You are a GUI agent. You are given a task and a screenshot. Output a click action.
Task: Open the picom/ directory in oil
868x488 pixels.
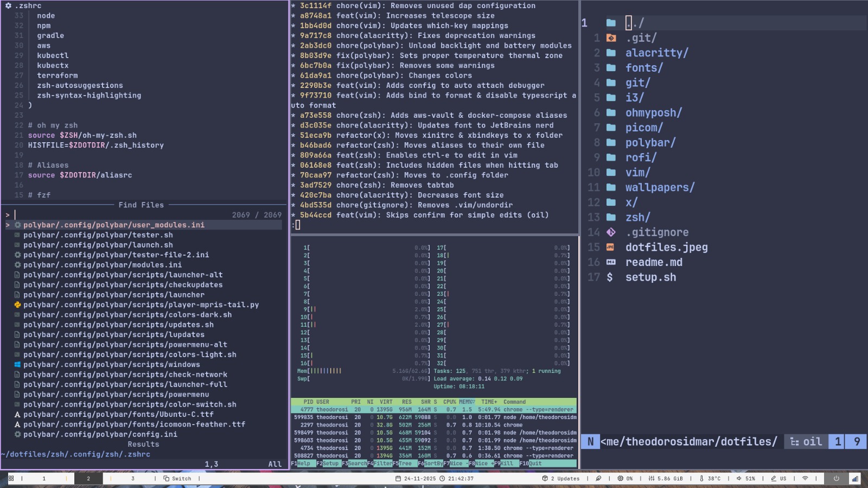point(644,128)
